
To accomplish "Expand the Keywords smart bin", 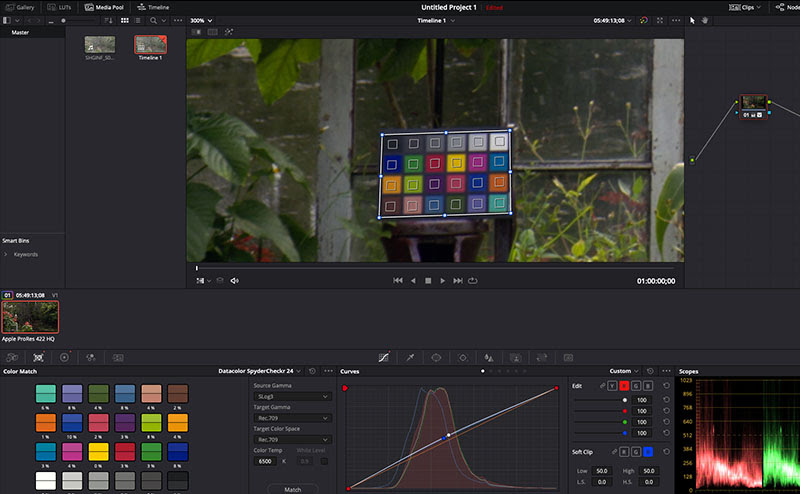I will click(6, 254).
